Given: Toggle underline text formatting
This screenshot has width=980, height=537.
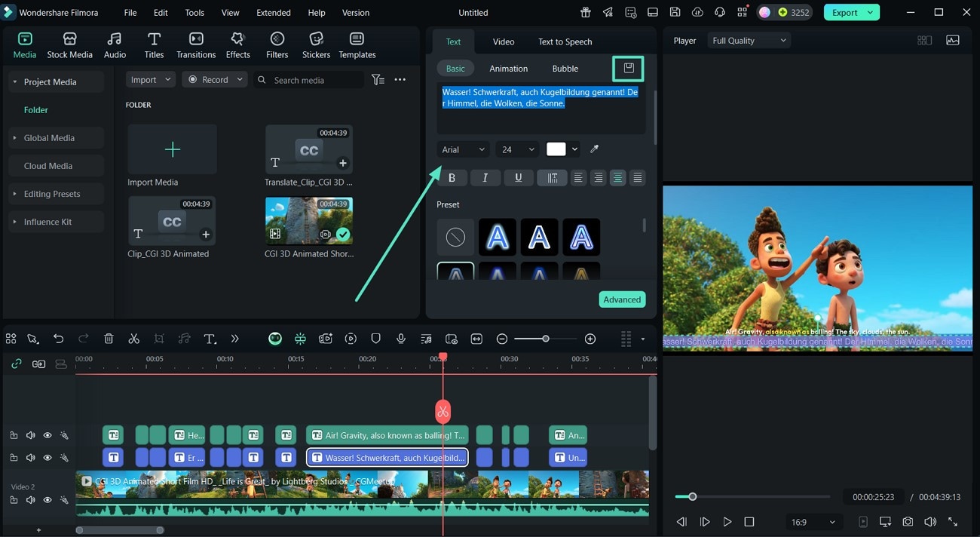Looking at the screenshot, I should [518, 178].
